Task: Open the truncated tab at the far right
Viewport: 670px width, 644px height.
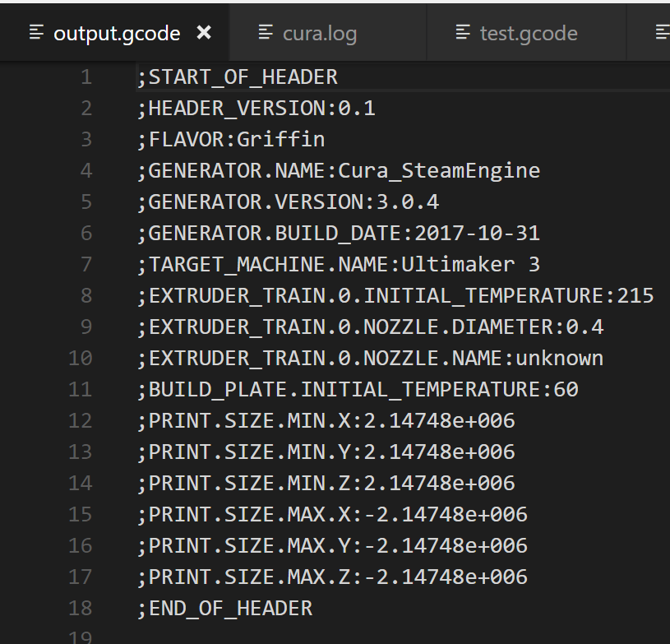Action: pyautogui.click(x=660, y=33)
